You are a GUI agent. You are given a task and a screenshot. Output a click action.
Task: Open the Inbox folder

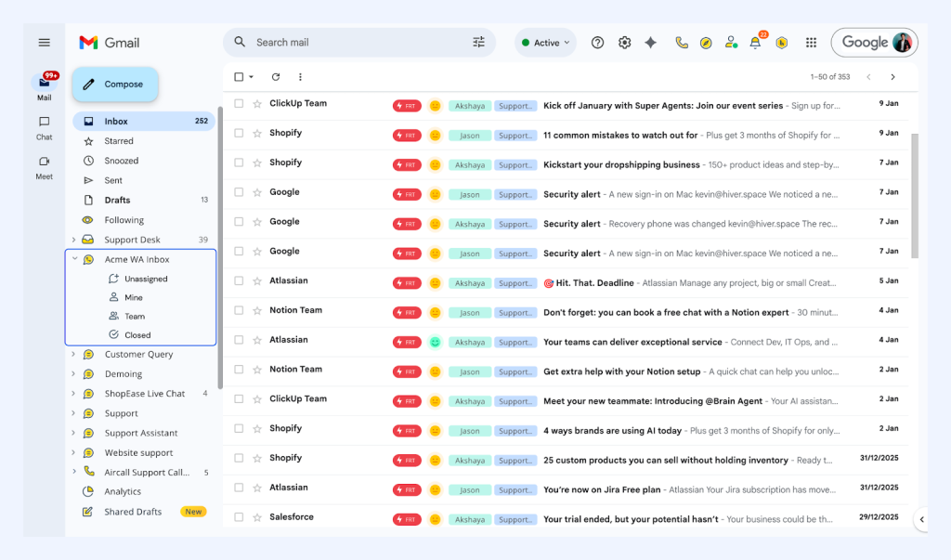point(144,122)
